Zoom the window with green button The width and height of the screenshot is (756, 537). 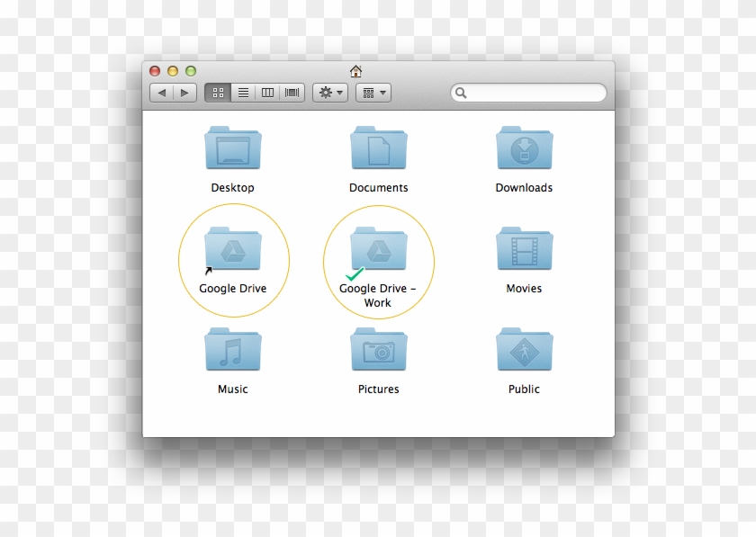[191, 71]
